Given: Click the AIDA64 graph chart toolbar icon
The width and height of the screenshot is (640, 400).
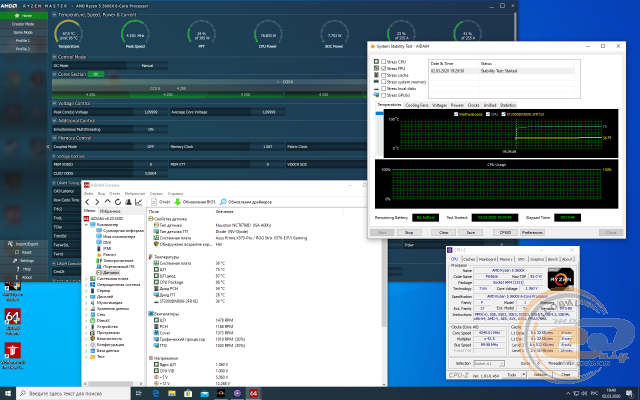Looking at the screenshot, I should pos(139,202).
